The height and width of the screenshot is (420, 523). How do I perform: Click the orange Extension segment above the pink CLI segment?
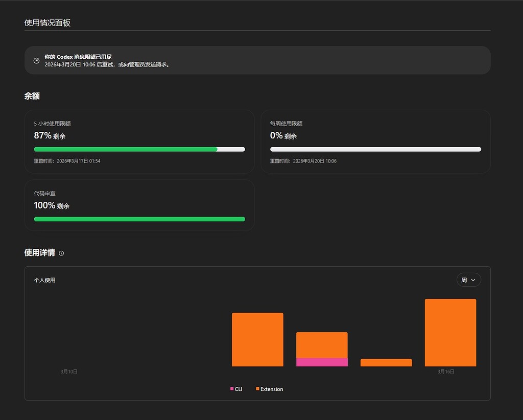(x=322, y=345)
